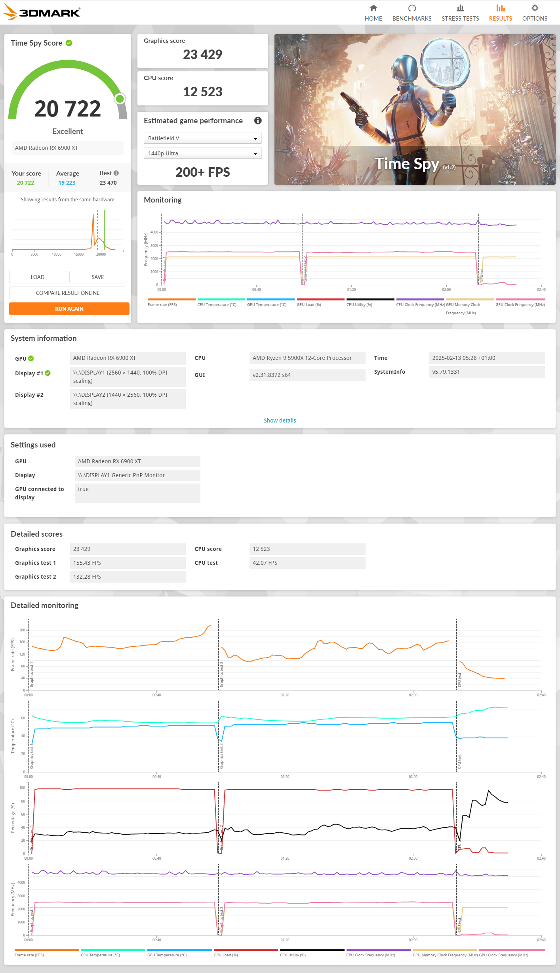The image size is (560, 973).
Task: Open the Benchmarks gauge icon
Action: (412, 8)
